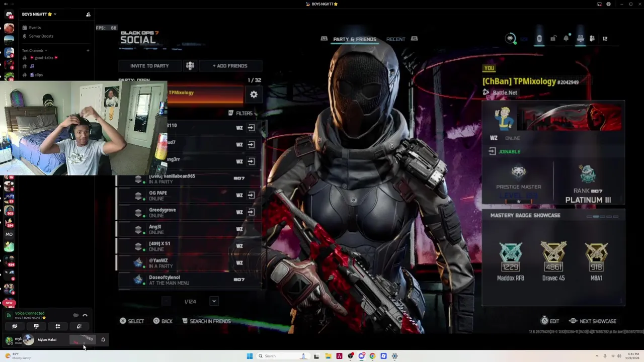Select the Doseoftylenol friend row
This screenshot has height=362, width=644.
pos(190,280)
